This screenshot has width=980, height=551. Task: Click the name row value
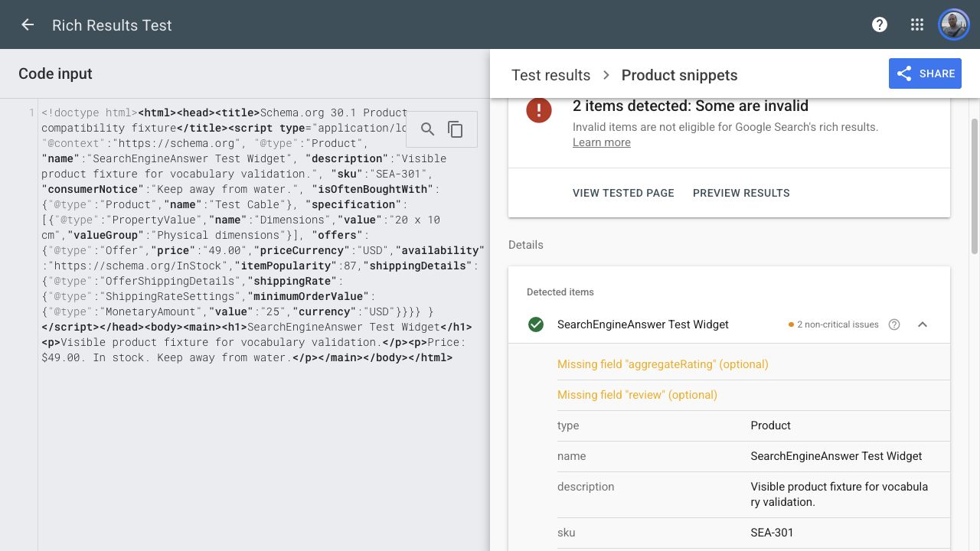(836, 456)
